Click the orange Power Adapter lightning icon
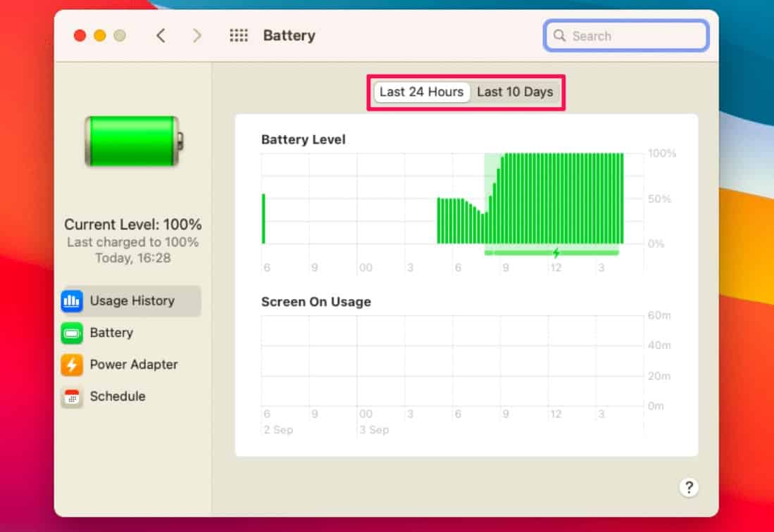Viewport: 774px width, 532px height. pyautogui.click(x=72, y=365)
